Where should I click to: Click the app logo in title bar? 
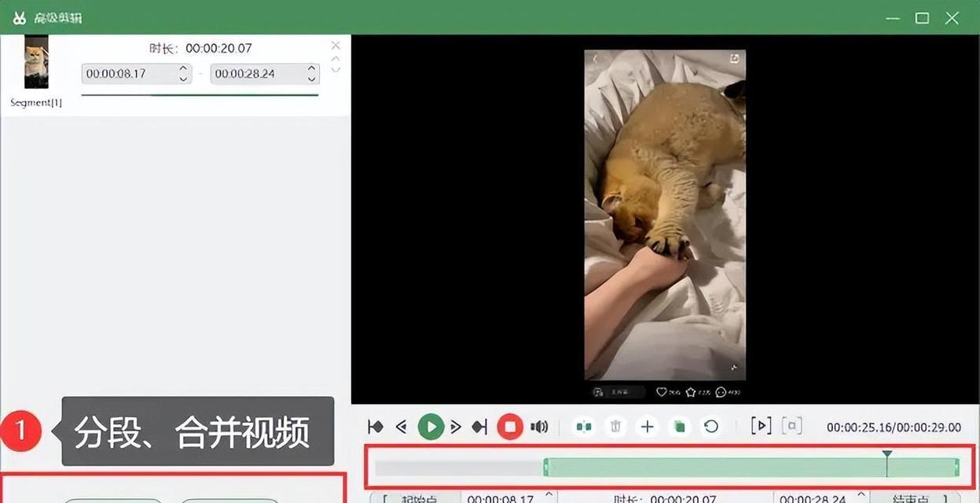click(x=20, y=17)
